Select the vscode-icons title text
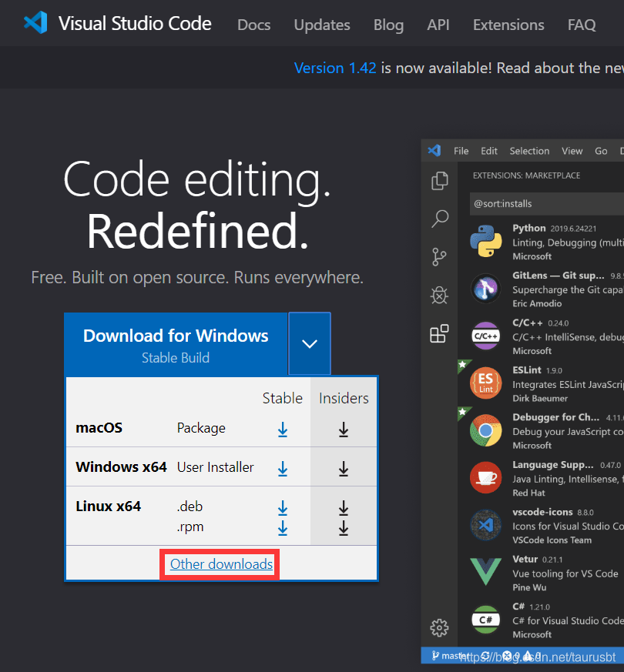Image resolution: width=624 pixels, height=672 pixels. point(542,512)
